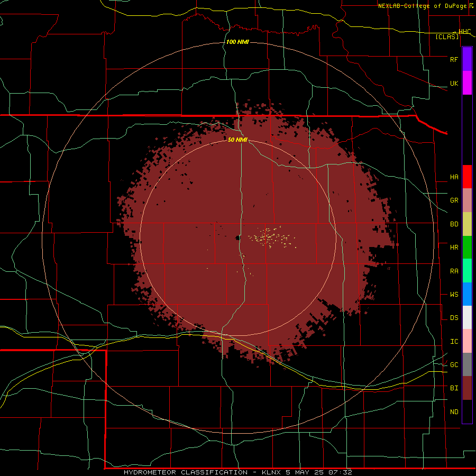Image resolution: width=476 pixels, height=476 pixels.
Task: Click the WS legend label
Action: (x=454, y=294)
